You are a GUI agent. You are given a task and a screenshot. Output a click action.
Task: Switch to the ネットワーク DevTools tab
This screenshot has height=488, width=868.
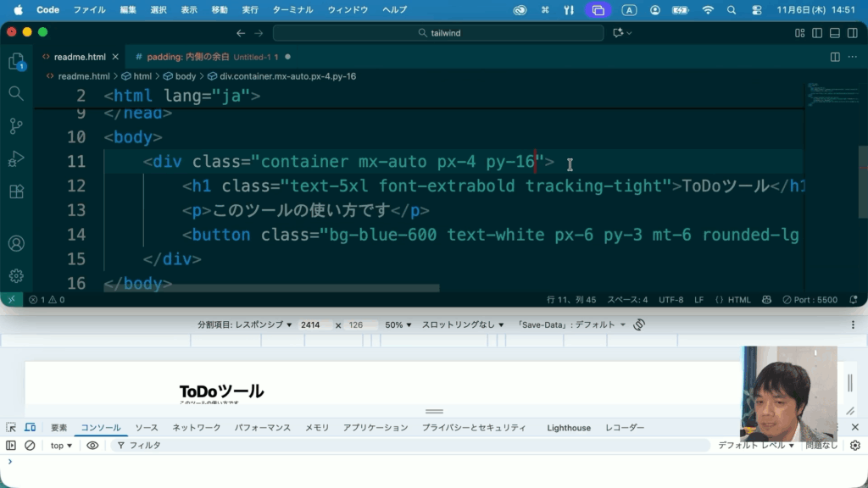pos(197,428)
